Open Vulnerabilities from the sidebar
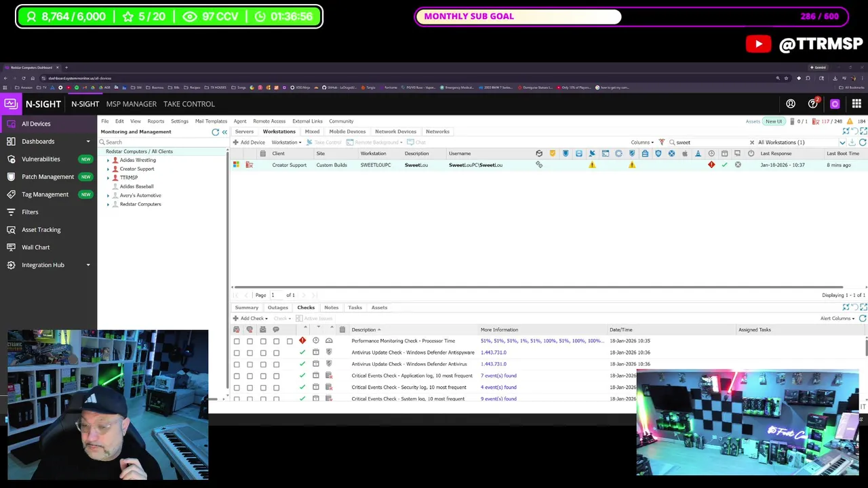This screenshot has height=488, width=868. (41, 159)
